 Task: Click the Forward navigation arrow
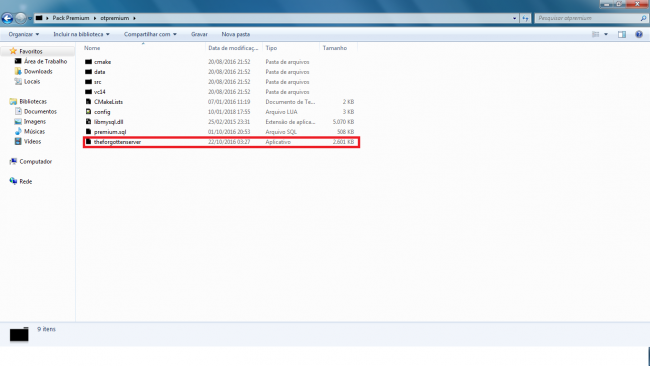coord(20,18)
